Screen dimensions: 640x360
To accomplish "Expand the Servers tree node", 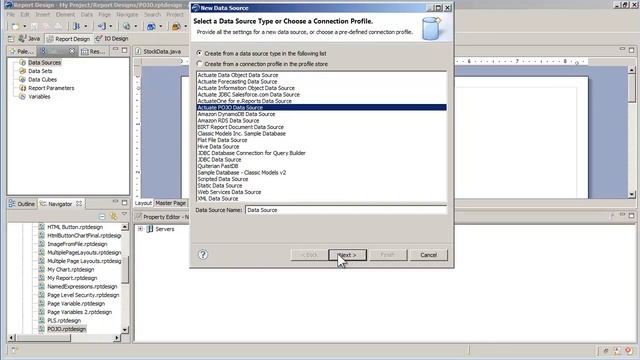I will click(x=140, y=229).
